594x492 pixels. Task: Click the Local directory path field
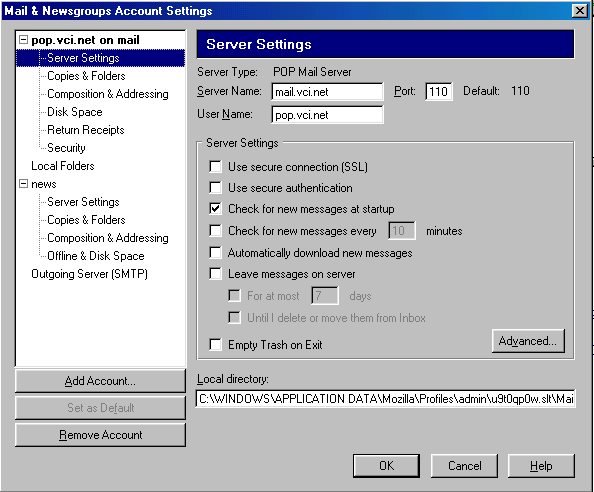[386, 399]
